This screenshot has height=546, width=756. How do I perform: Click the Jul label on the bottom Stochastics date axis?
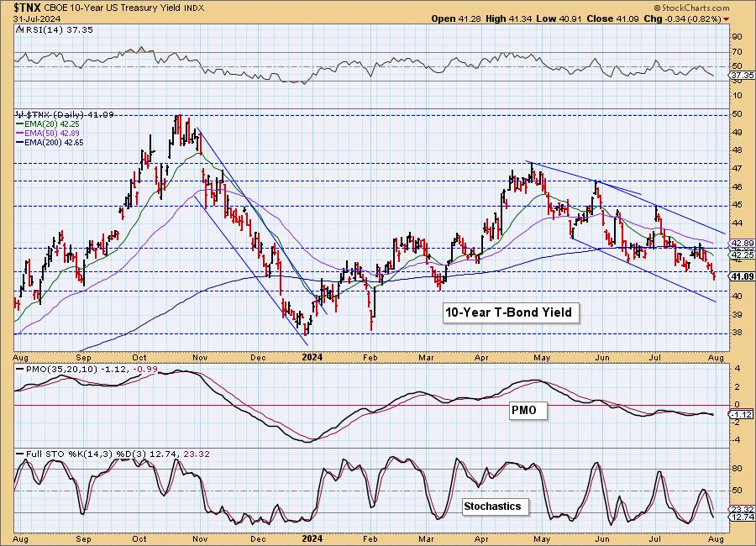point(654,538)
